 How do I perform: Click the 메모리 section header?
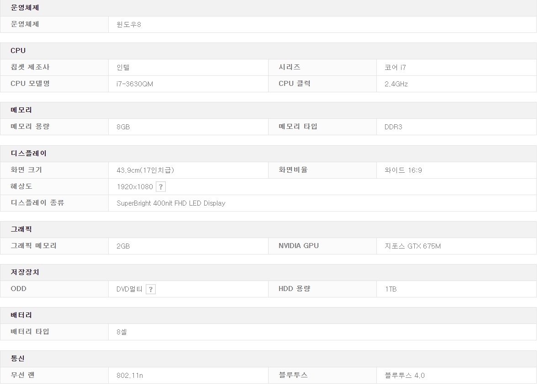tap(21, 110)
